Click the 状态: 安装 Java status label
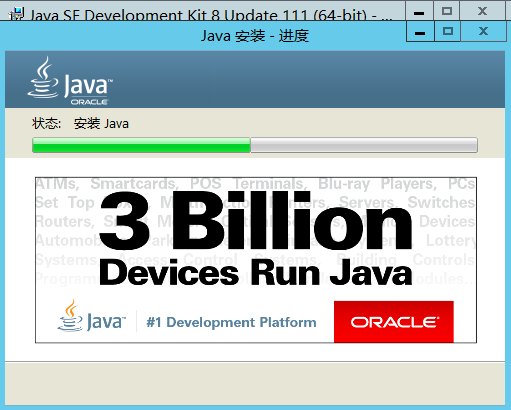Image resolution: width=511 pixels, height=410 pixels. click(80, 124)
